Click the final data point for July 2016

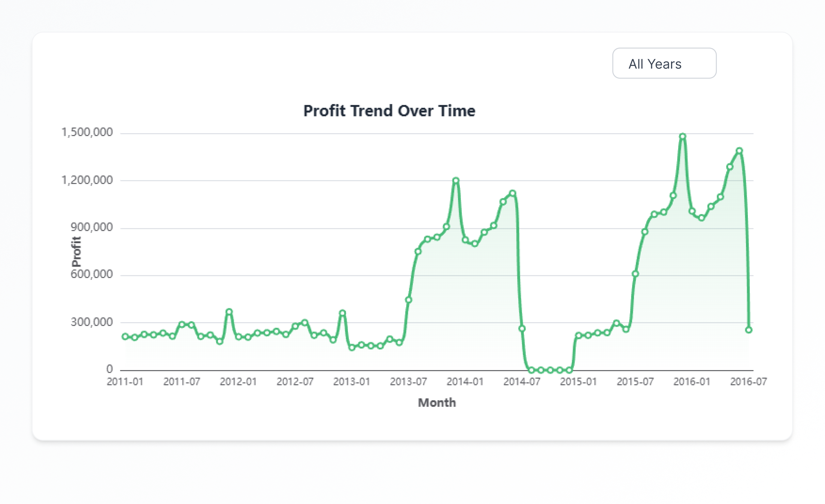point(748,330)
